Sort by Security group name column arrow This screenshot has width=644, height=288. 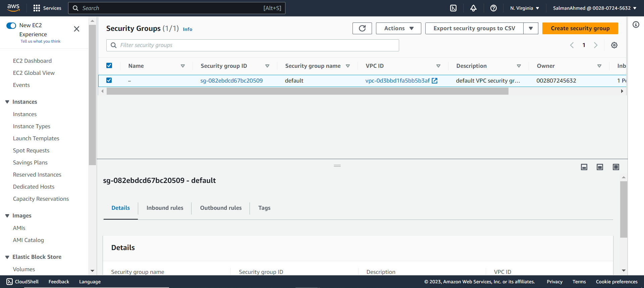pyautogui.click(x=348, y=66)
